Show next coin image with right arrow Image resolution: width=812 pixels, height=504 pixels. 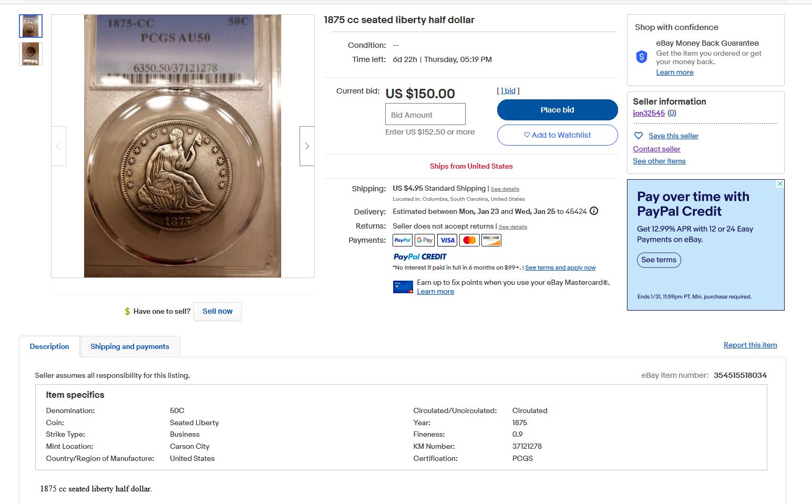[307, 146]
